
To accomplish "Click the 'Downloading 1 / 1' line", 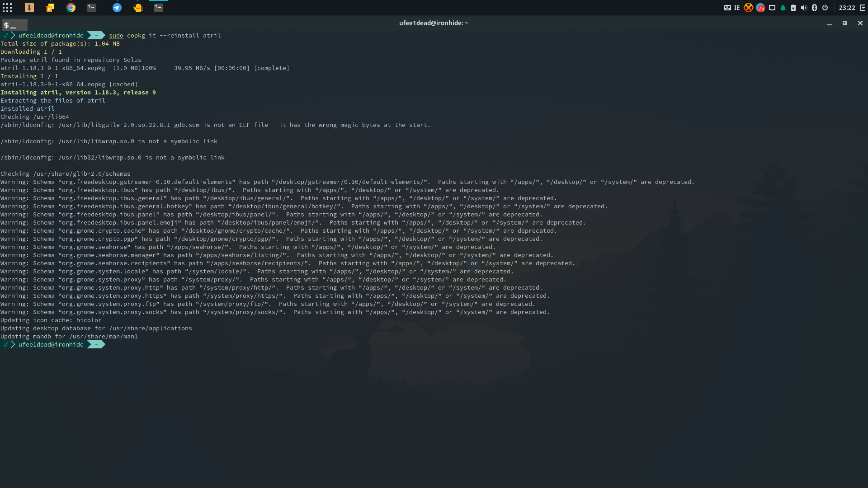I will (31, 52).
